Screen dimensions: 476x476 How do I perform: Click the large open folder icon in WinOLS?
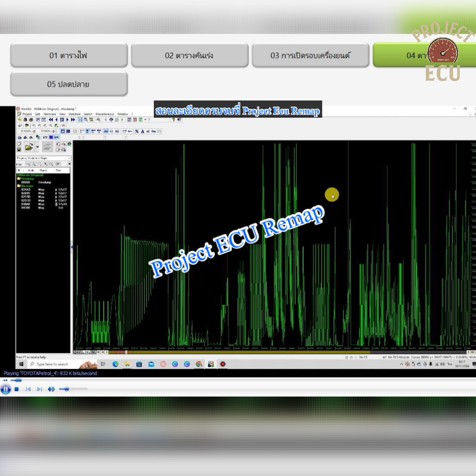coord(29,147)
